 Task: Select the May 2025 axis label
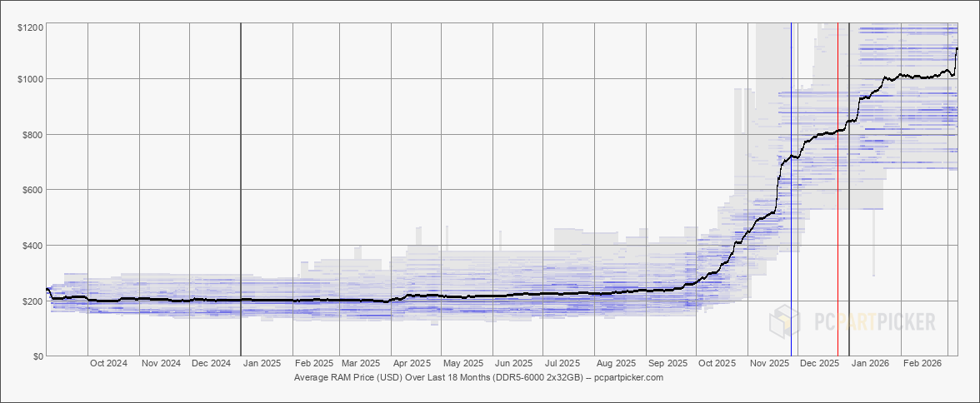coord(463,363)
